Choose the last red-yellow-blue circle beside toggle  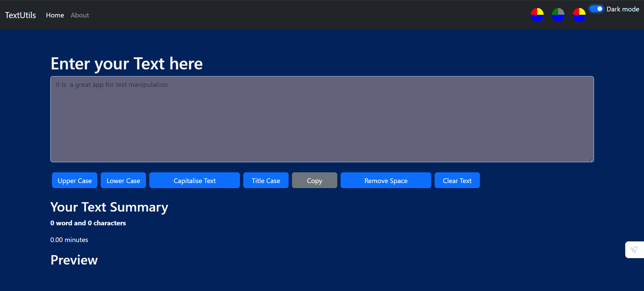tap(579, 15)
